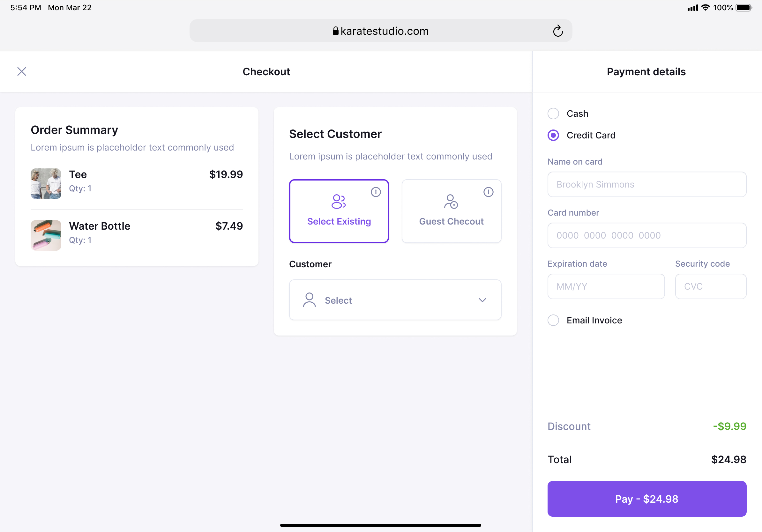Tap the cellular signal bars icon
This screenshot has height=532, width=762.
click(x=693, y=8)
